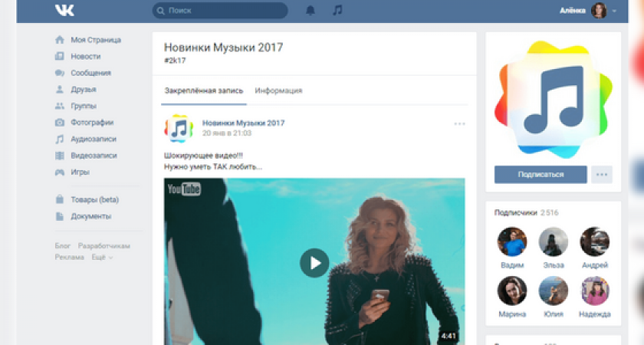Expand the Ещё footer menu
Screen dimensions: 644x345
point(102,258)
